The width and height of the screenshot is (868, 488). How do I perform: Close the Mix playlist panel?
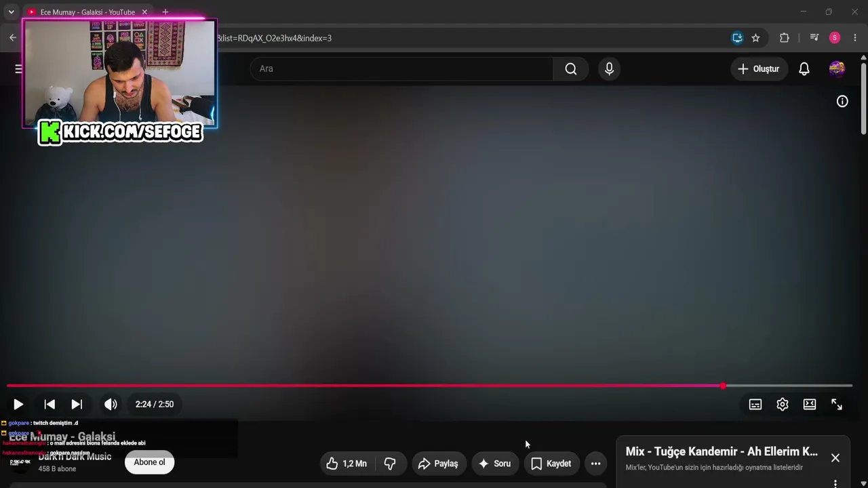coord(835,458)
